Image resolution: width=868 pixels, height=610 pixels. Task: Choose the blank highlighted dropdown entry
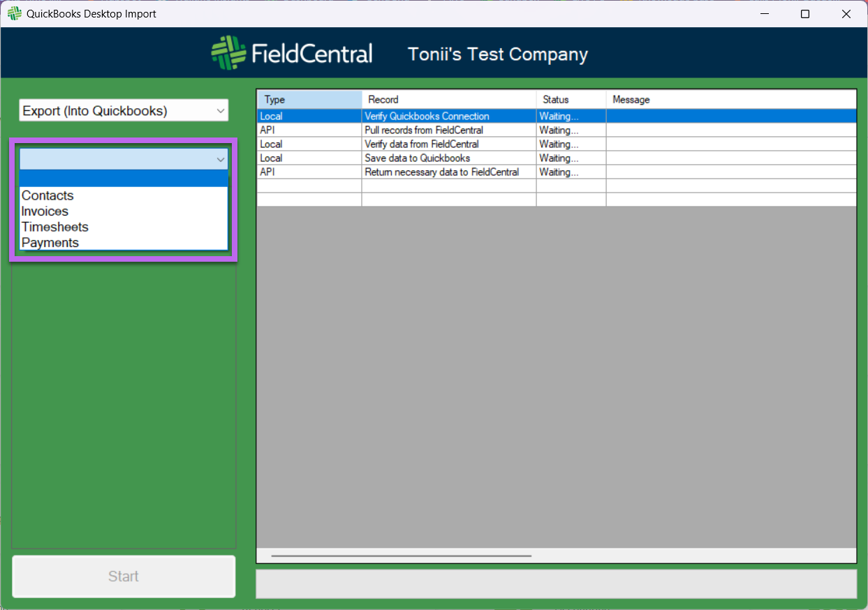pos(124,179)
